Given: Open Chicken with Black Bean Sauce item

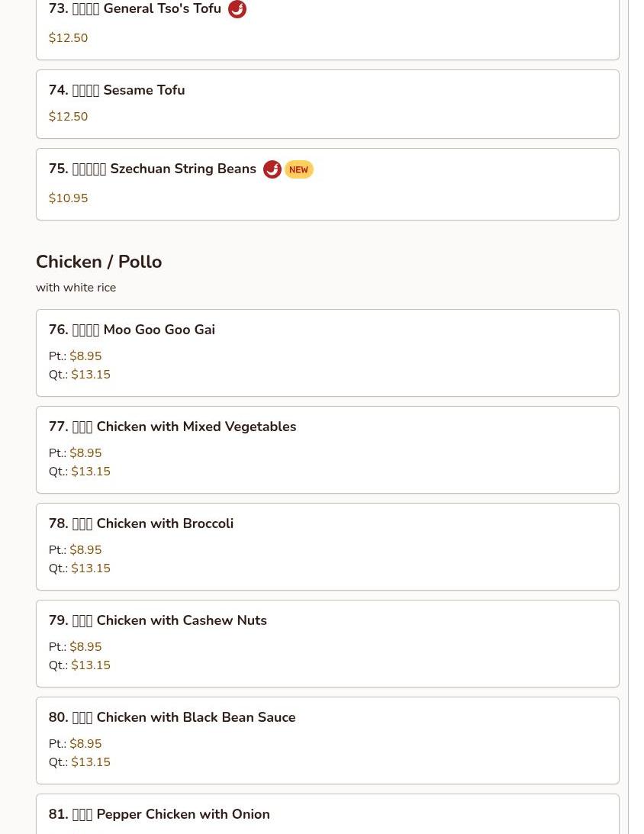Looking at the screenshot, I should [327, 740].
